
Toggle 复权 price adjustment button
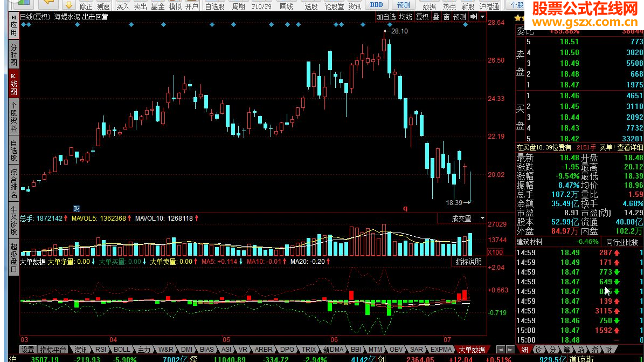pyautogui.click(x=422, y=17)
